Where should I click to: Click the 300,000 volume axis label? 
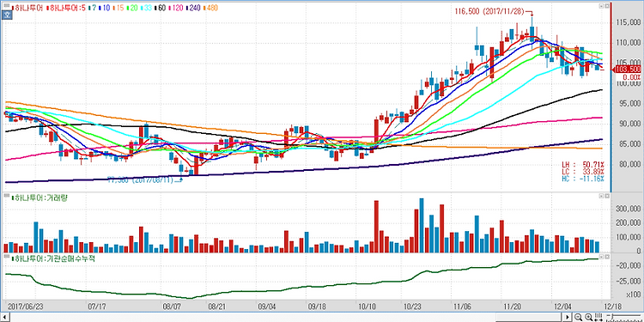pos(629,209)
